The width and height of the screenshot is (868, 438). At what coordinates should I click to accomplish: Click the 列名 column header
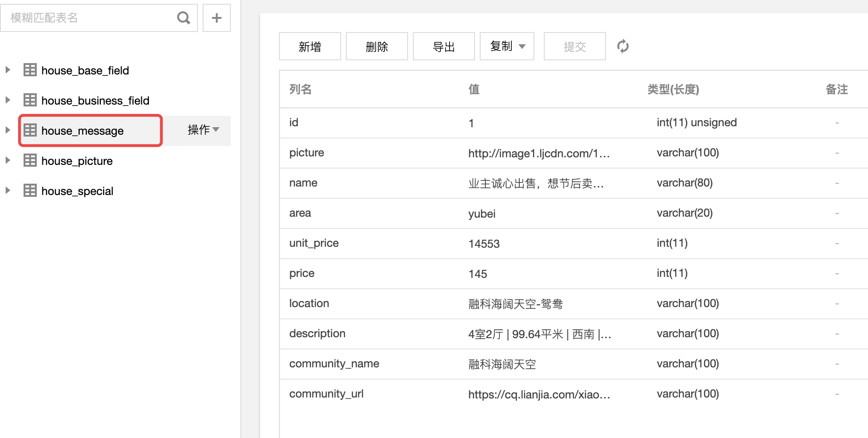(x=301, y=89)
